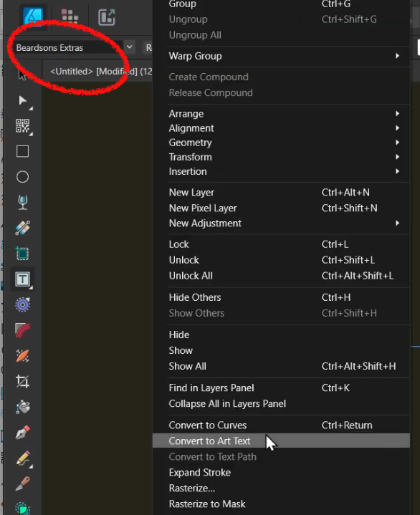Expand the Arrange submenu
The height and width of the screenshot is (515, 420).
(397, 114)
